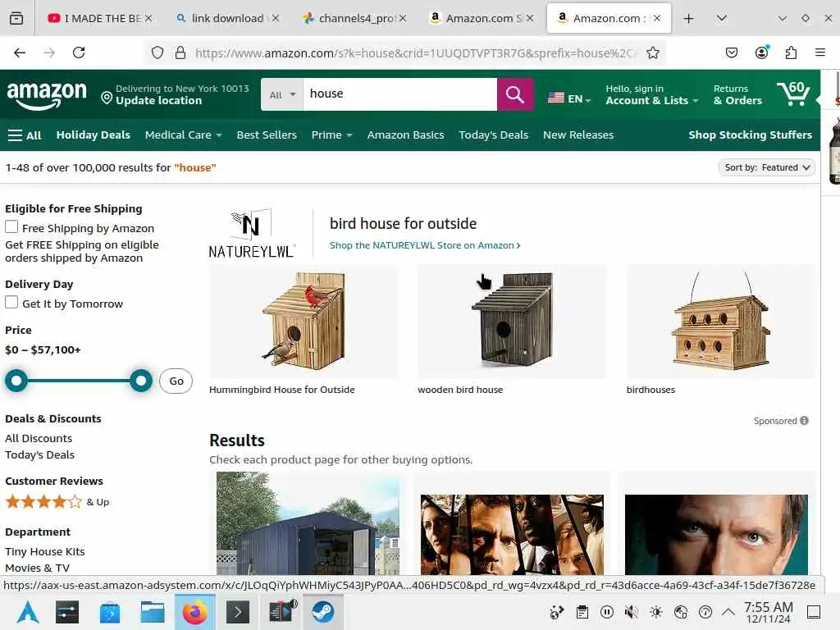Open the All departments search dropdown
The width and height of the screenshot is (840, 630).
point(282,94)
